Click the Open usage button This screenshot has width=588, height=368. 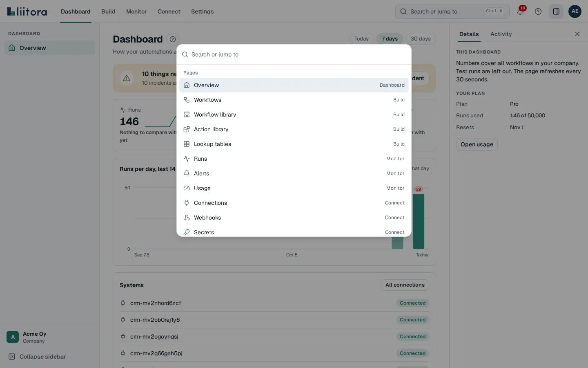pyautogui.click(x=477, y=144)
